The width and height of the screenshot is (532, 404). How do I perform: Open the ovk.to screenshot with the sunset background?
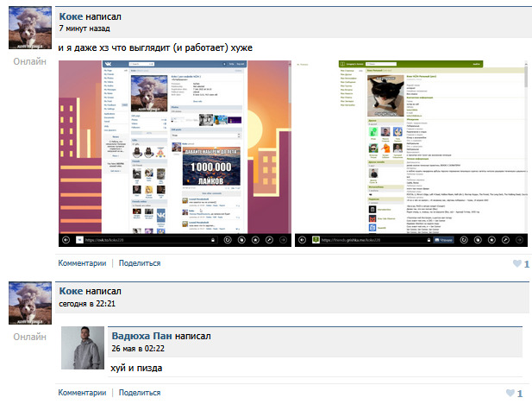175,154
